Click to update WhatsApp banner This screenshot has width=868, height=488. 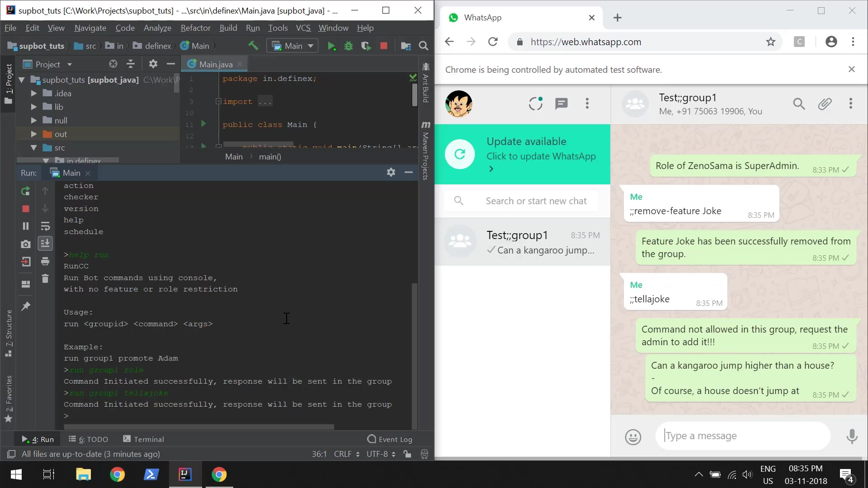coord(541,156)
